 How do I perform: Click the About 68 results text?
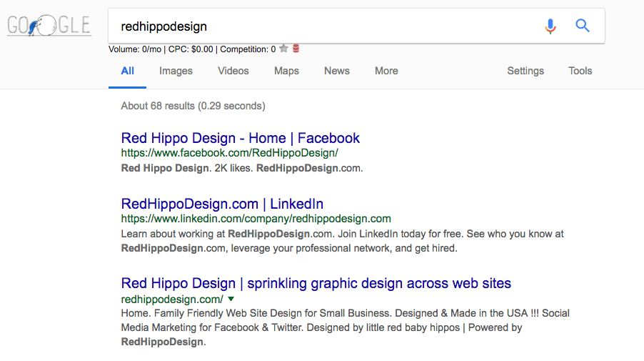(193, 106)
